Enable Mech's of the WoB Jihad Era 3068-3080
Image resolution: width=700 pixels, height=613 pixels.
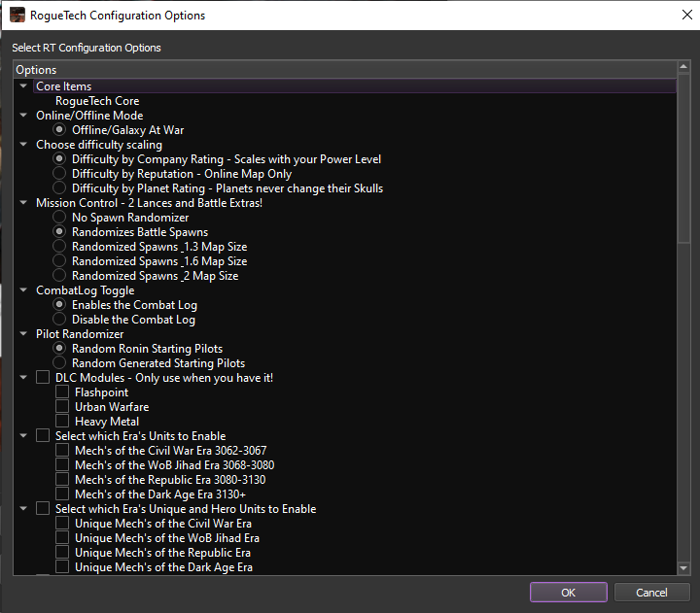pyautogui.click(x=62, y=465)
